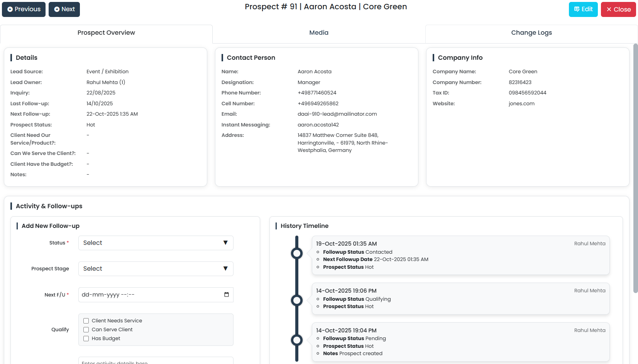
Task: Click the jones.com website link
Action: click(x=521, y=103)
